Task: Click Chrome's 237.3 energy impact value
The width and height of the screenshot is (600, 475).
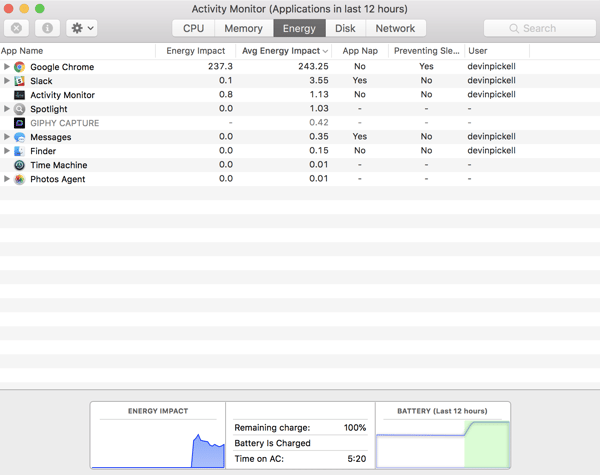Action: coord(220,66)
